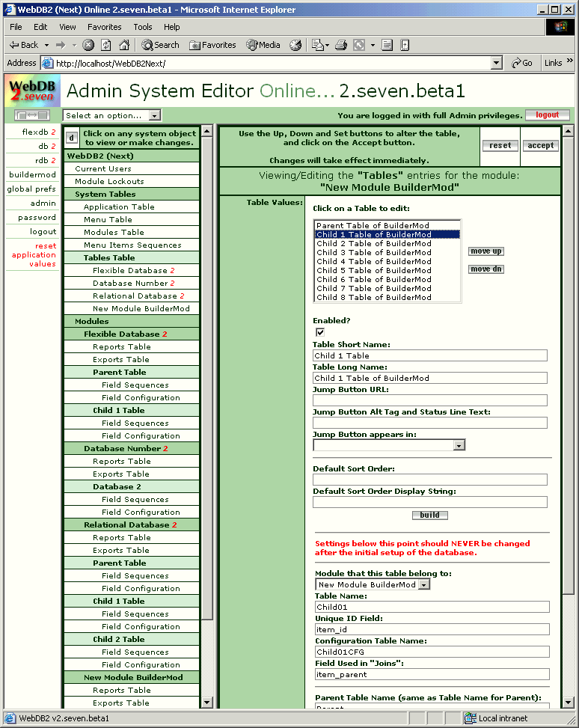
Task: Click the Unique ID Field input
Action: click(x=432, y=629)
